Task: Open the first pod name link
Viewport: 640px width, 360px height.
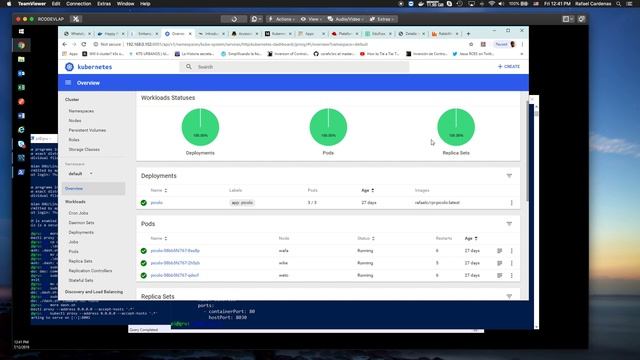Action: tap(175, 251)
